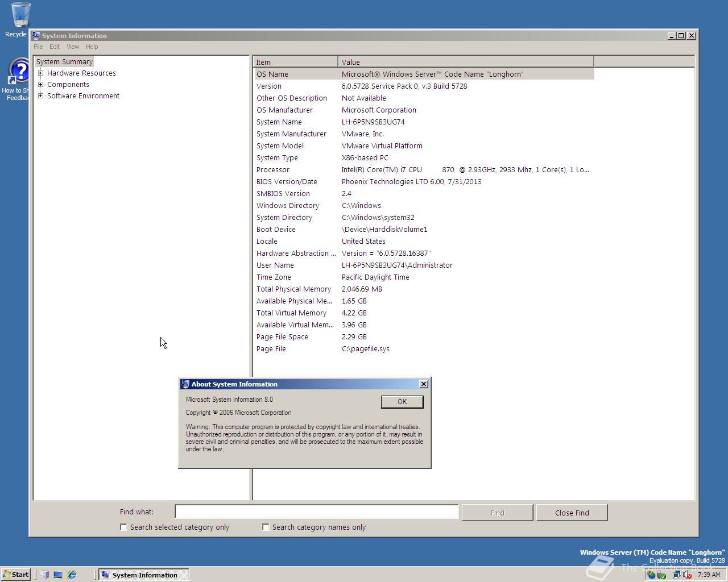Click the Windows flag globe tray icon
728x582 pixels.
coord(651,575)
